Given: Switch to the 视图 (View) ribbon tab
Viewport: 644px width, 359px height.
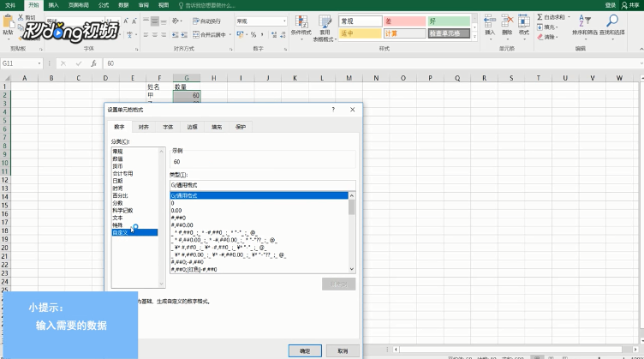Looking at the screenshot, I should pyautogui.click(x=164, y=5).
